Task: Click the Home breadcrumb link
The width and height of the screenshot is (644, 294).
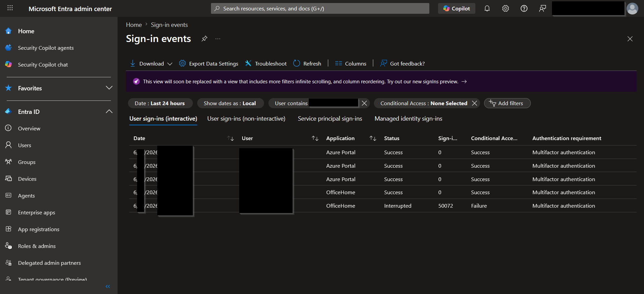Action: point(134,25)
